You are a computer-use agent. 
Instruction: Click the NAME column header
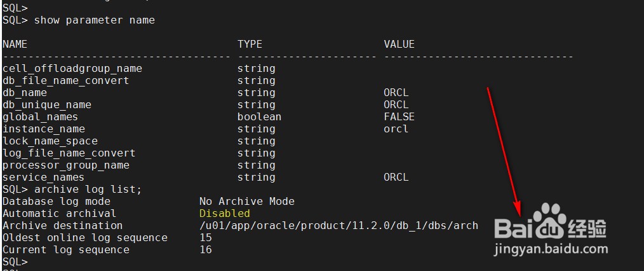click(x=15, y=44)
